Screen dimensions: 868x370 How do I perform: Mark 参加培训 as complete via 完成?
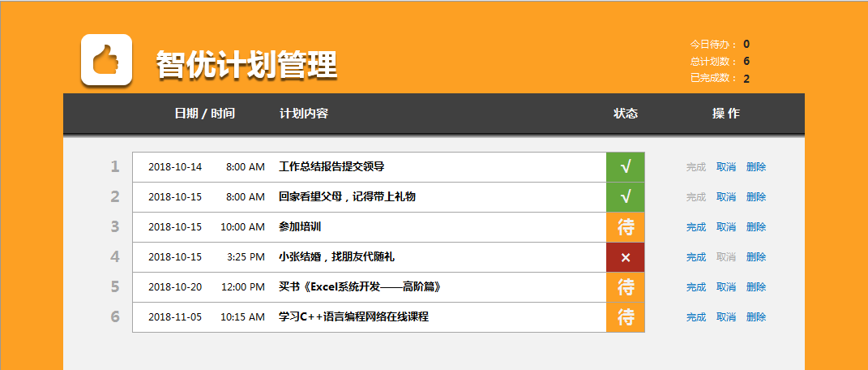(696, 226)
